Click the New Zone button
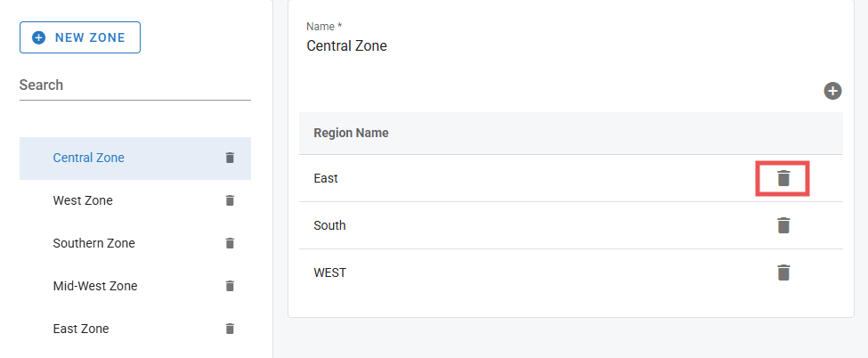The width and height of the screenshot is (868, 358). click(80, 37)
